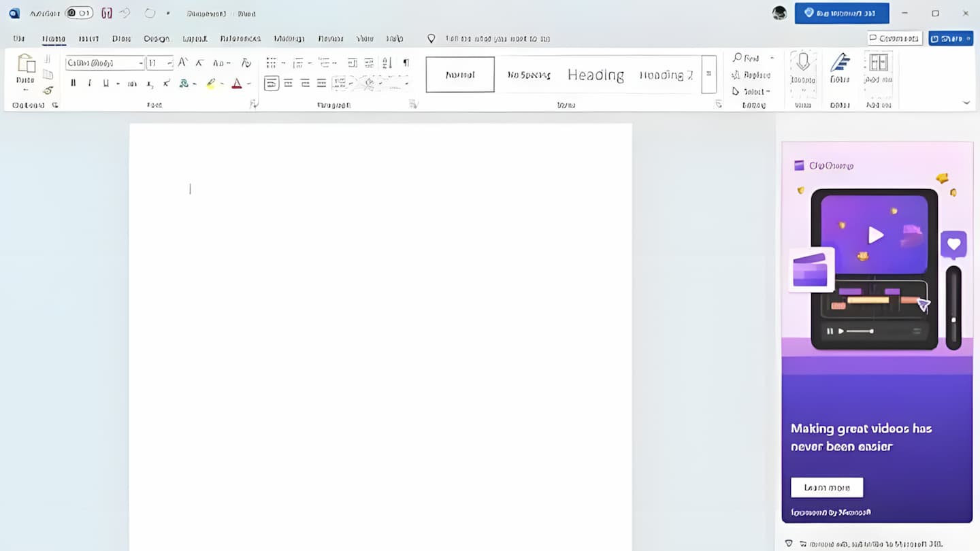The height and width of the screenshot is (551, 980).
Task: Apply the Heading 1 style
Action: 595,75
